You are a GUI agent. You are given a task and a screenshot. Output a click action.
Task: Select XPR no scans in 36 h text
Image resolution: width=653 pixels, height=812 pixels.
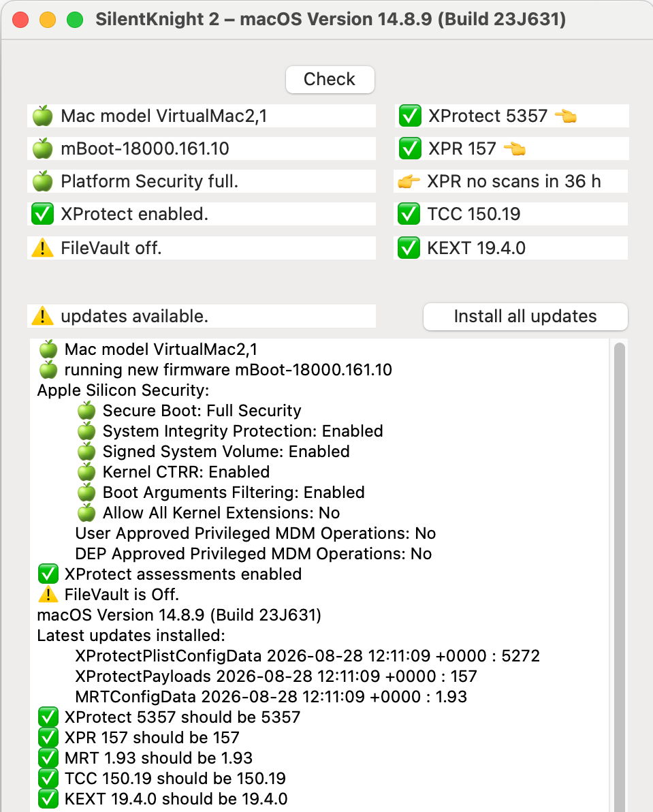click(x=514, y=181)
